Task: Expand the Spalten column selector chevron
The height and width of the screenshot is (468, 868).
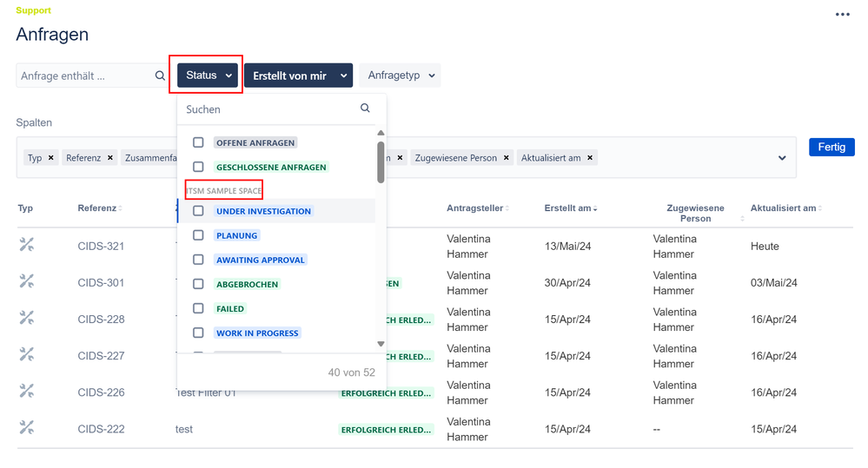Action: coord(782,158)
